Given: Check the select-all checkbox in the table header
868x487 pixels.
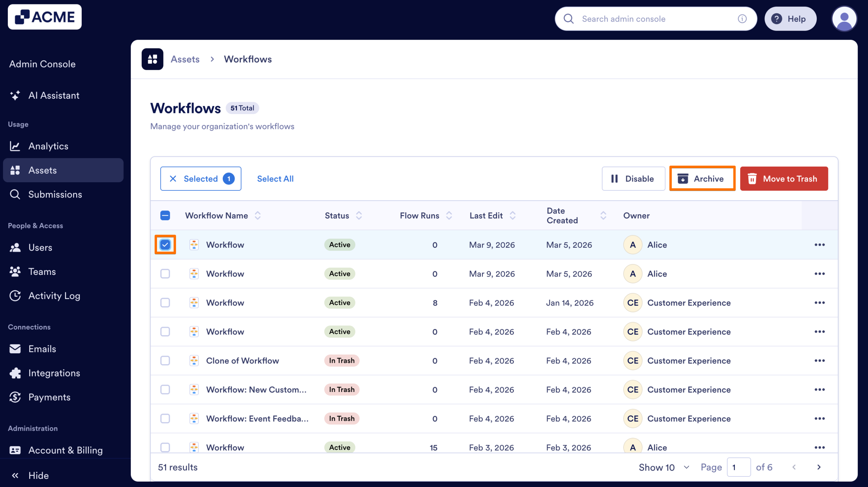Looking at the screenshot, I should click(165, 215).
